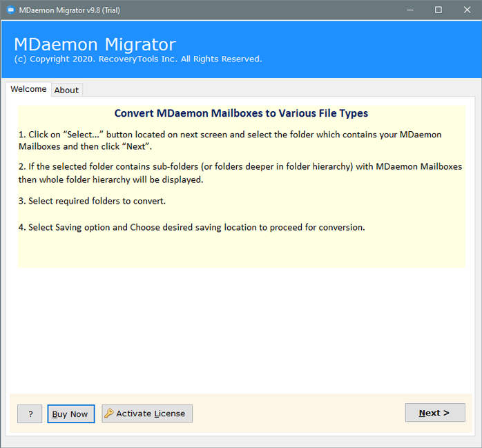482x448 pixels.
Task: Click the step 4 'Select Saving option' instruction
Action: 192,227
